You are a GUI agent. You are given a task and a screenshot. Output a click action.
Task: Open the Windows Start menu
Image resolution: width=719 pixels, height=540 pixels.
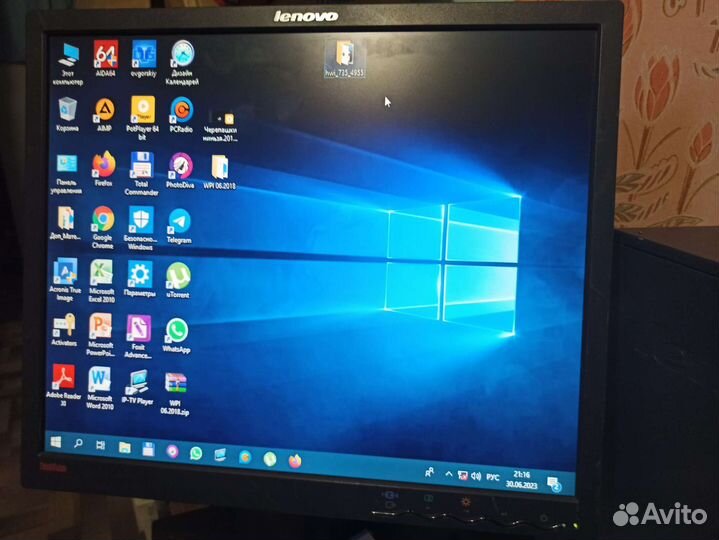55,442
